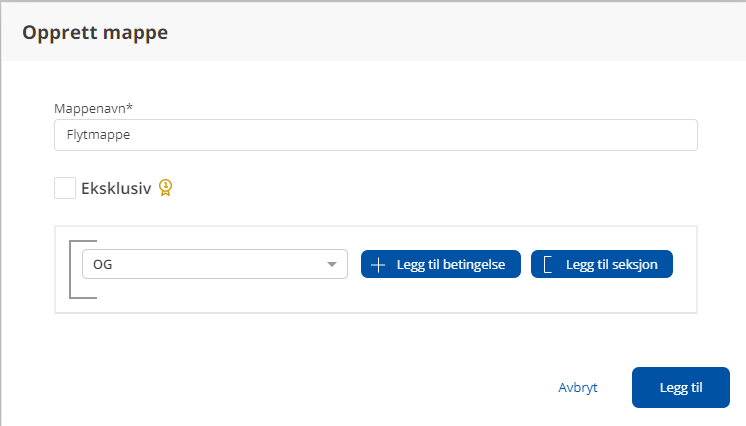The image size is (746, 426).
Task: Click the premium medal icon beside Eksklusiv
Action: [166, 187]
